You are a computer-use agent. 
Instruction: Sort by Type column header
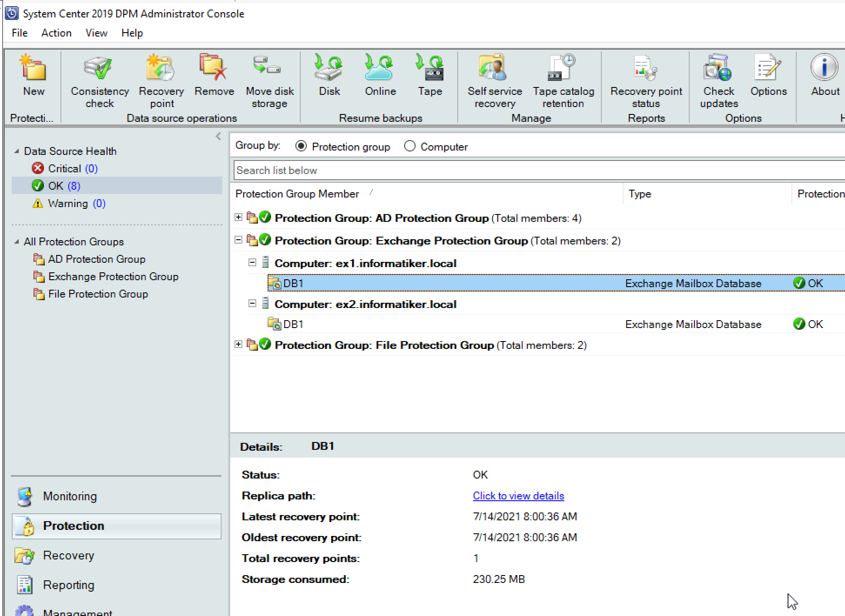tap(640, 194)
